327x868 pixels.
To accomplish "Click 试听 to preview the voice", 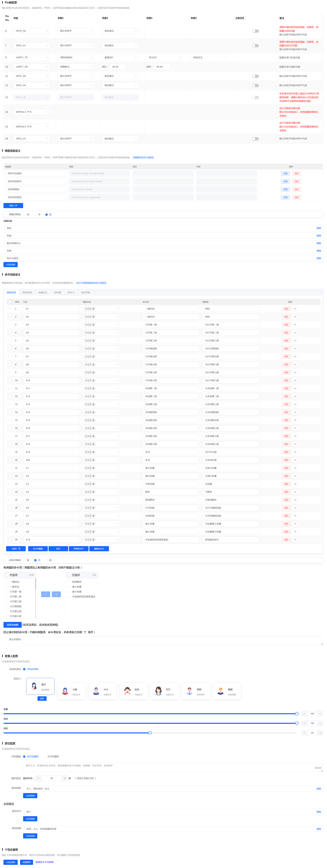I will click(x=42, y=699).
